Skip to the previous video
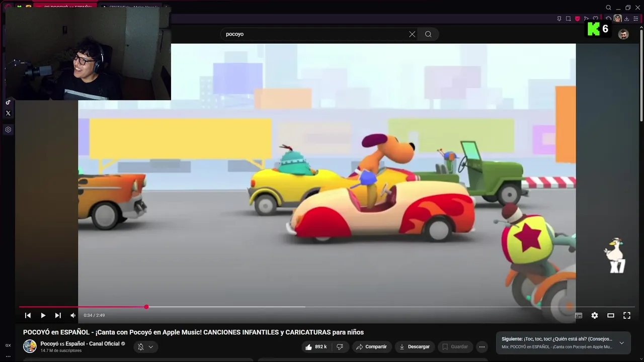This screenshot has width=644, height=362. pyautogui.click(x=28, y=315)
